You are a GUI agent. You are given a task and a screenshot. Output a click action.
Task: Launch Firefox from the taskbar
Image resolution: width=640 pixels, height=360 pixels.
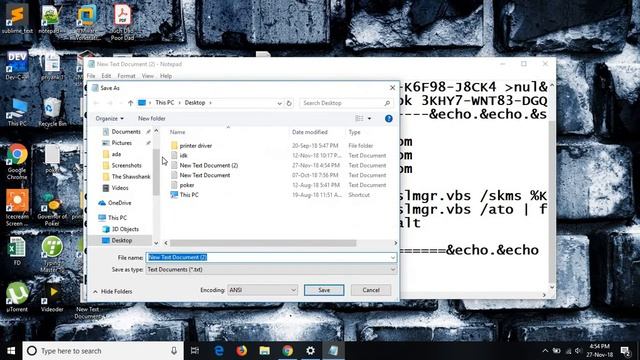click(x=242, y=351)
